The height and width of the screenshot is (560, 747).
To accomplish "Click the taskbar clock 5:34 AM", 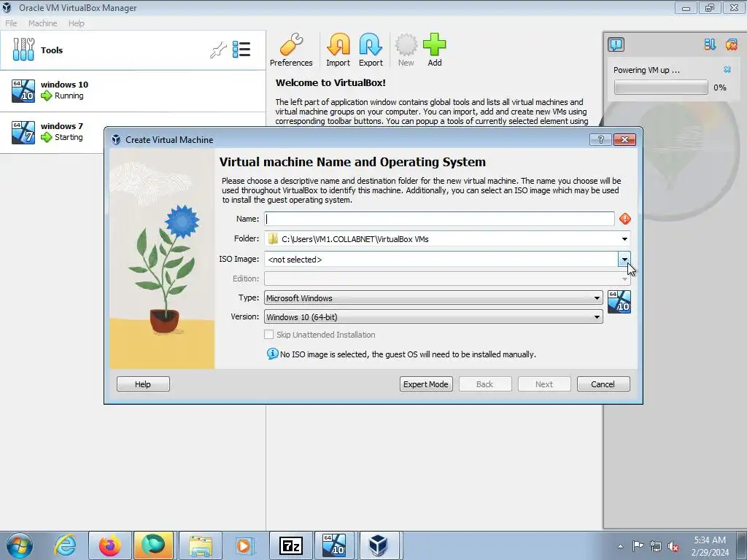I will (710, 540).
